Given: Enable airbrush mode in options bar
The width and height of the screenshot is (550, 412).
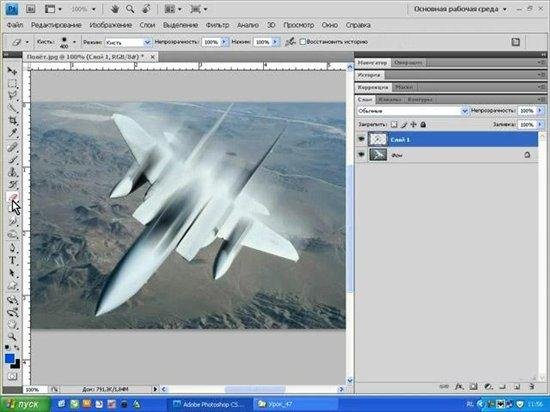Looking at the screenshot, I should pyautogui.click(x=290, y=42).
